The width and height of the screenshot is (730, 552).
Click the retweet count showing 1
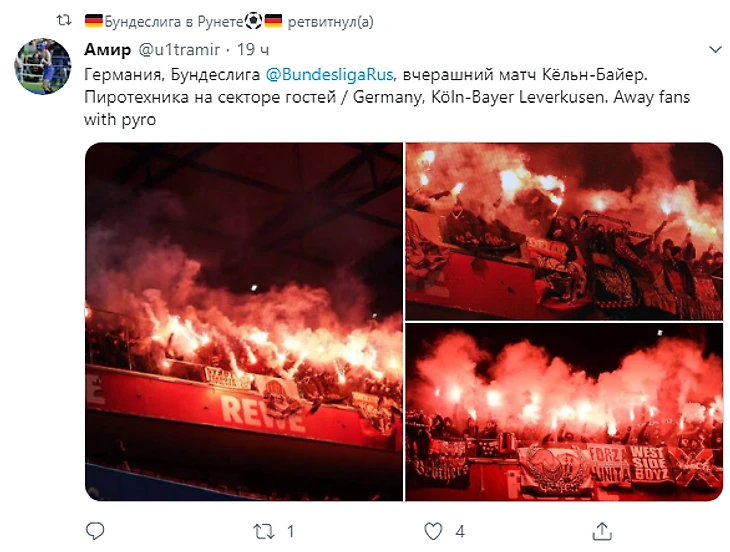291,532
